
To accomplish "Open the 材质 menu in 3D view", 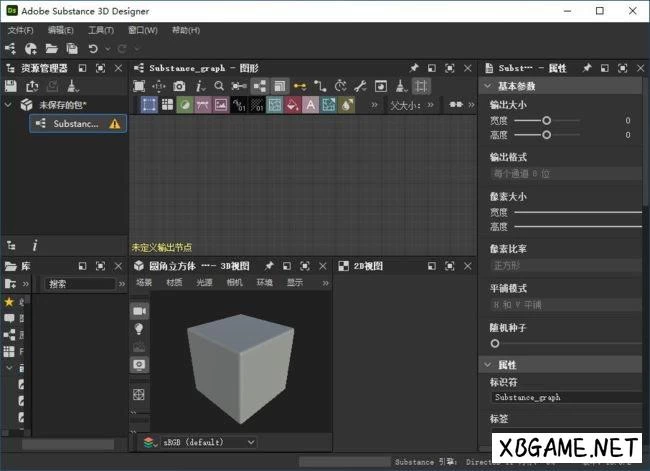I will [174, 283].
